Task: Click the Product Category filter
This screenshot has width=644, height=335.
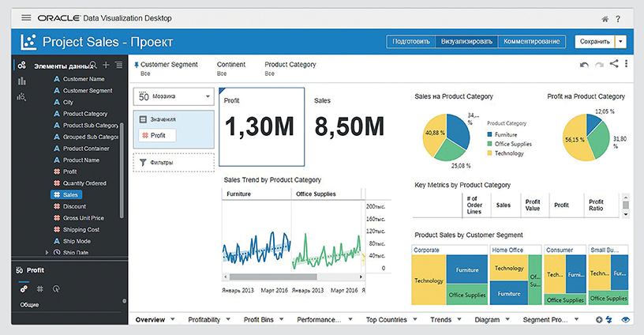Action: click(290, 69)
